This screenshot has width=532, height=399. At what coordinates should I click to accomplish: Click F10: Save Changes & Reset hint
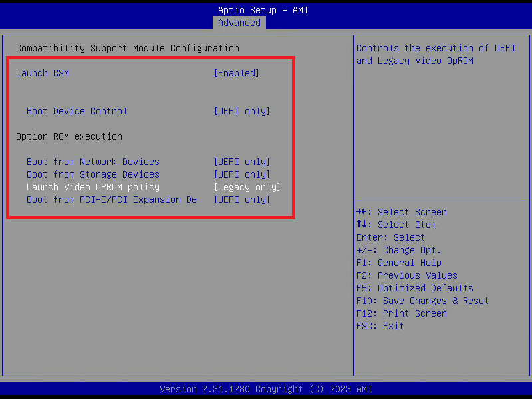tap(423, 301)
